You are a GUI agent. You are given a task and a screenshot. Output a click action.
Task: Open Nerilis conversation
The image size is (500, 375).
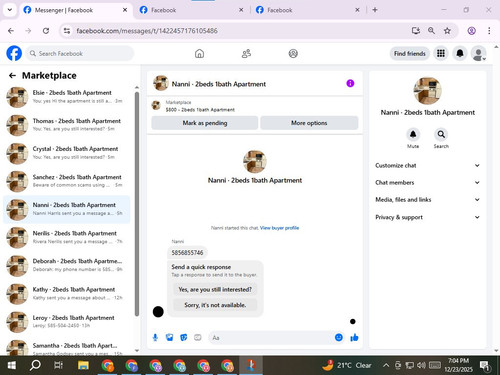(67, 237)
